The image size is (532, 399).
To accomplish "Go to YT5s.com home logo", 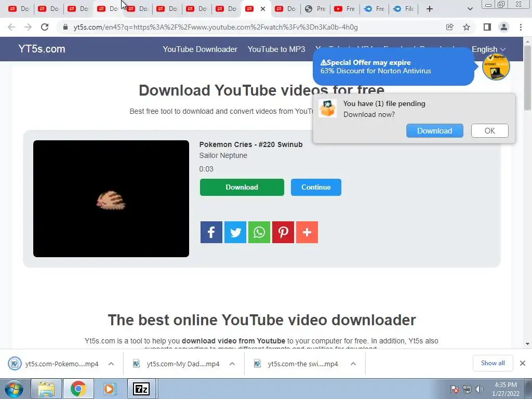I will [42, 49].
